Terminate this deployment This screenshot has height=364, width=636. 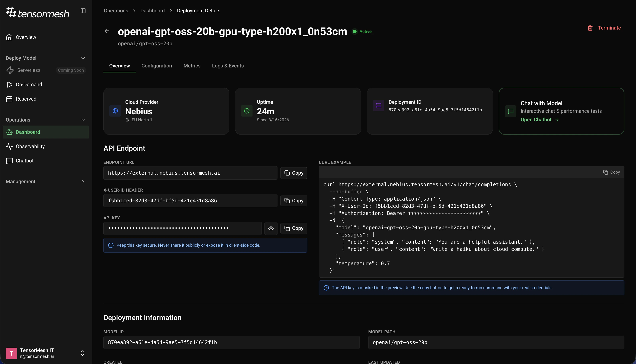604,28
